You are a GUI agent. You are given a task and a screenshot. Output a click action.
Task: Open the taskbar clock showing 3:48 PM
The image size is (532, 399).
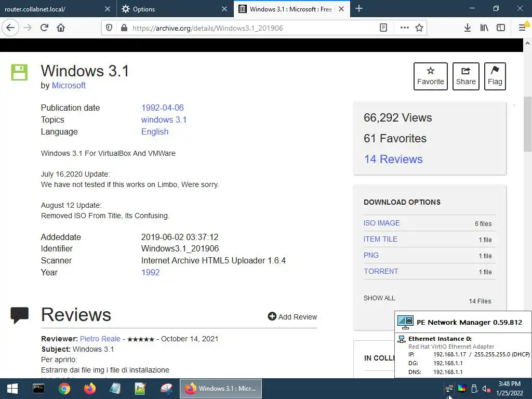pyautogui.click(x=509, y=389)
